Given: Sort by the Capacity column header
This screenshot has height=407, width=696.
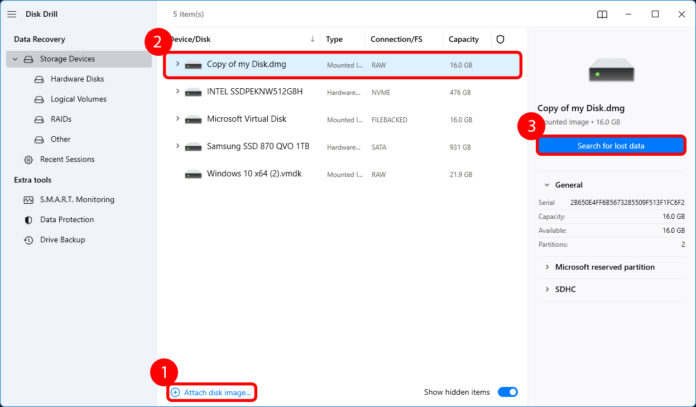Looking at the screenshot, I should point(463,39).
